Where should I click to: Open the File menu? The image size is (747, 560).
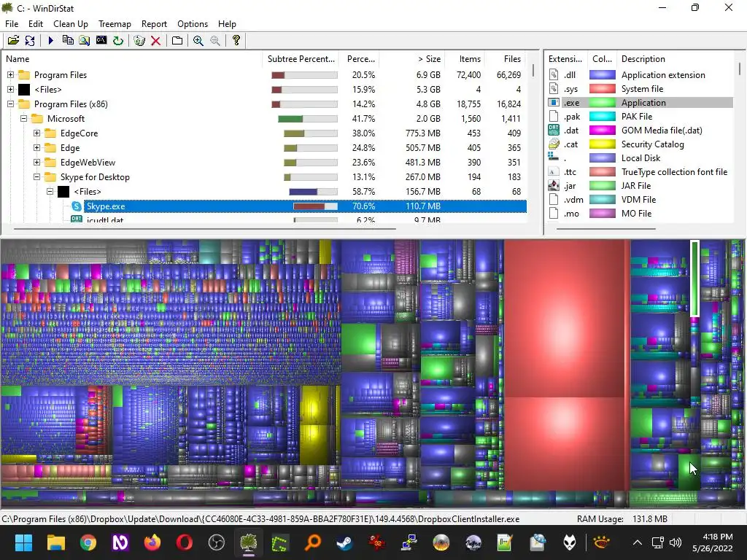(x=12, y=24)
